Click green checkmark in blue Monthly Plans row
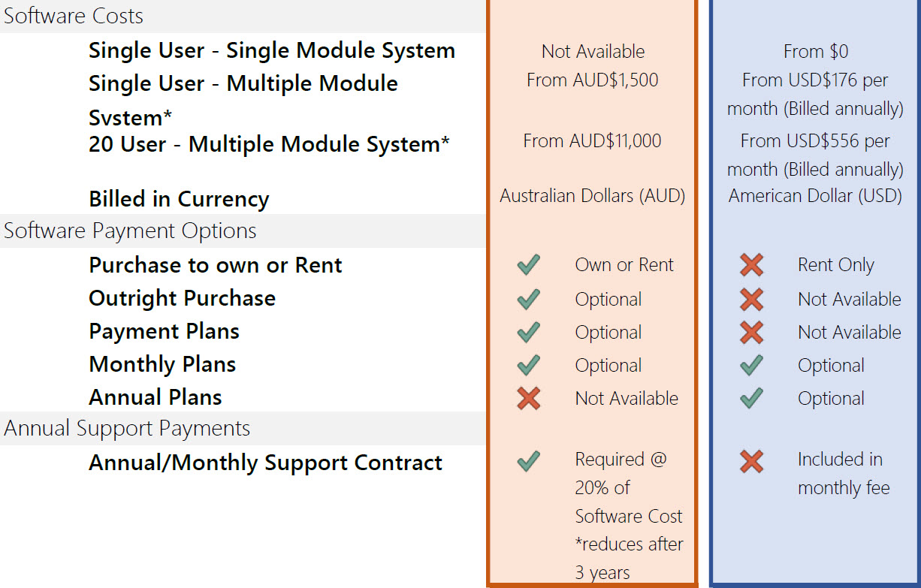The height and width of the screenshot is (588, 921). (751, 365)
